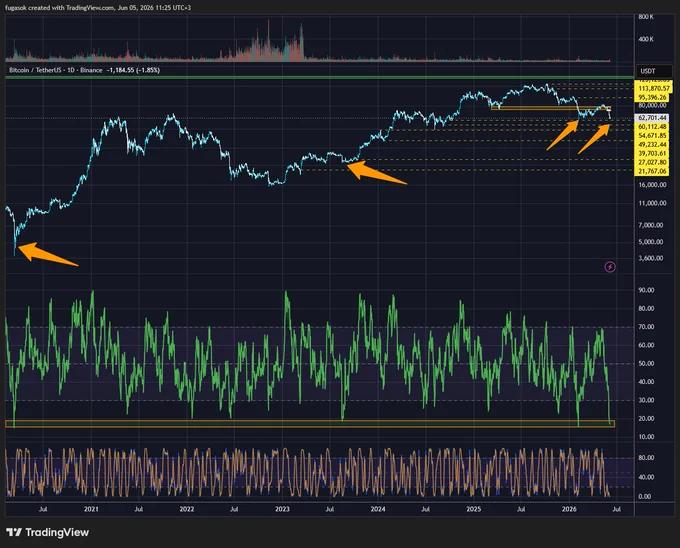Select the 54,671.85 price level label

pyautogui.click(x=652, y=136)
